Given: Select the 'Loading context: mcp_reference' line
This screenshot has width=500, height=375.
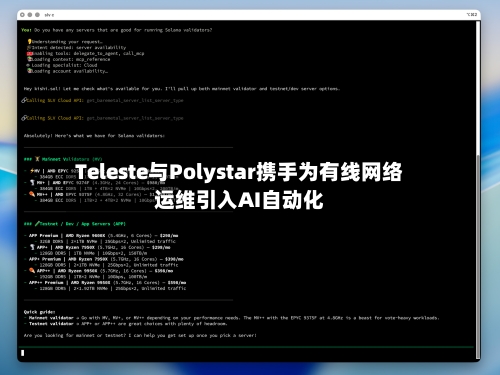Looking at the screenshot, I should (x=69, y=59).
